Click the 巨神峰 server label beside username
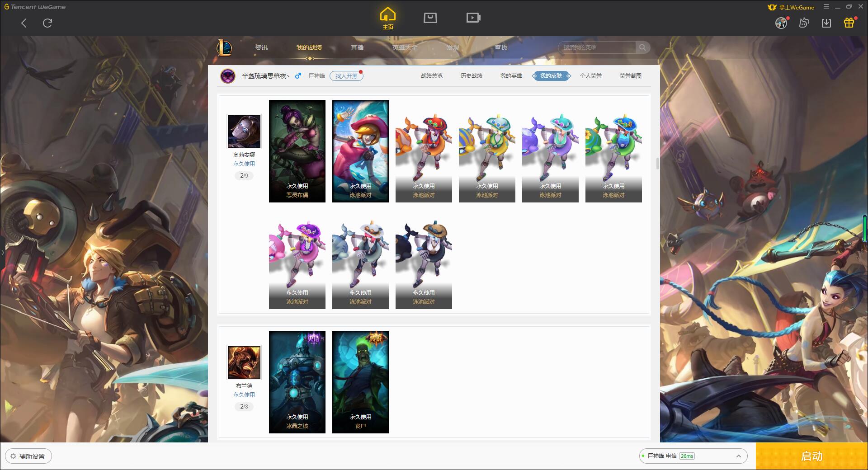 [x=317, y=76]
